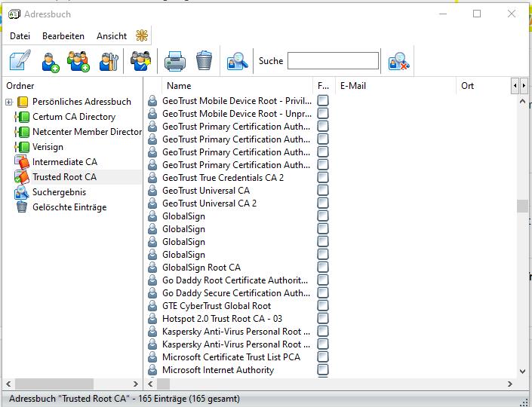The image size is (532, 407).
Task: Open contact properties wrench icon
Action: (109, 61)
